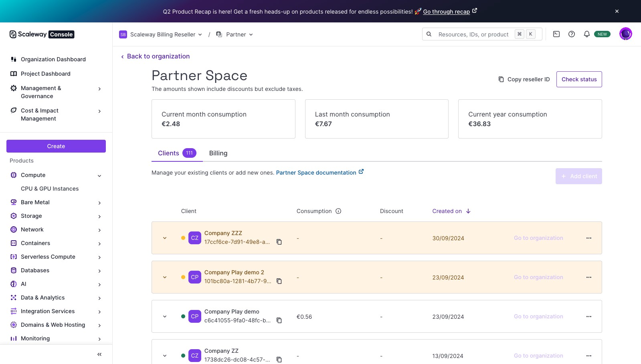Click the Add client button
This screenshot has height=364, width=641.
tap(579, 176)
